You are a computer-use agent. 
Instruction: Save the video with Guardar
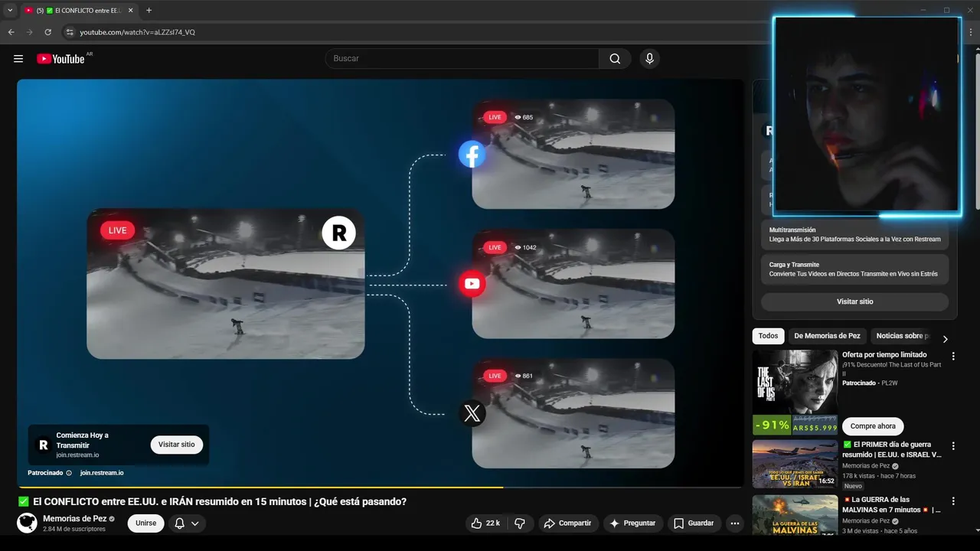[x=694, y=523]
